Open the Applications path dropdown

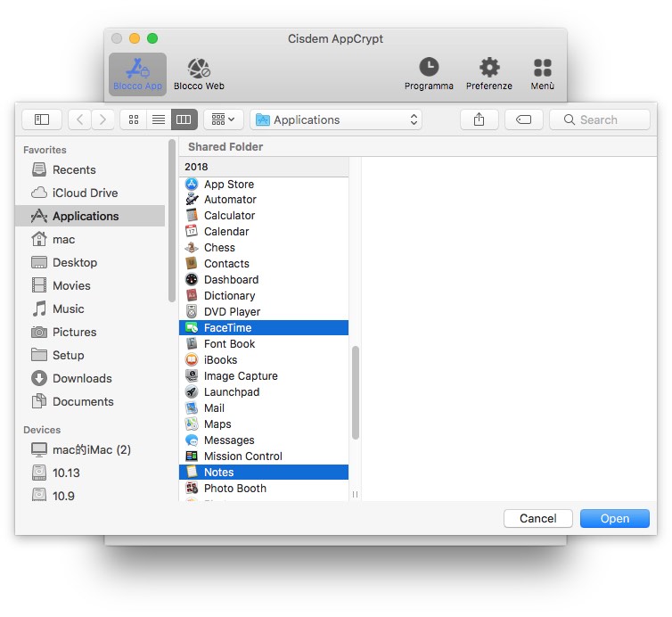tap(336, 119)
